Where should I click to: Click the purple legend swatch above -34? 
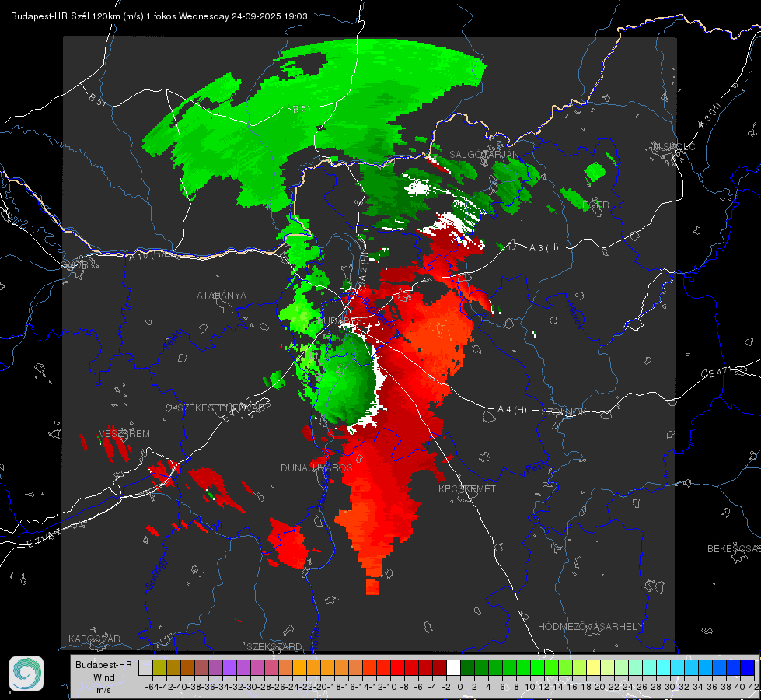[229, 668]
